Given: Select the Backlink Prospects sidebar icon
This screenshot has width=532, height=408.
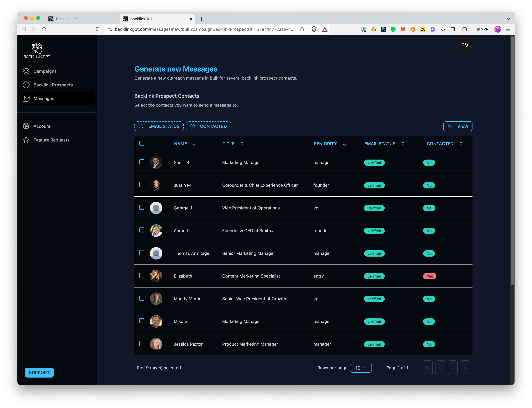Looking at the screenshot, I should (26, 85).
